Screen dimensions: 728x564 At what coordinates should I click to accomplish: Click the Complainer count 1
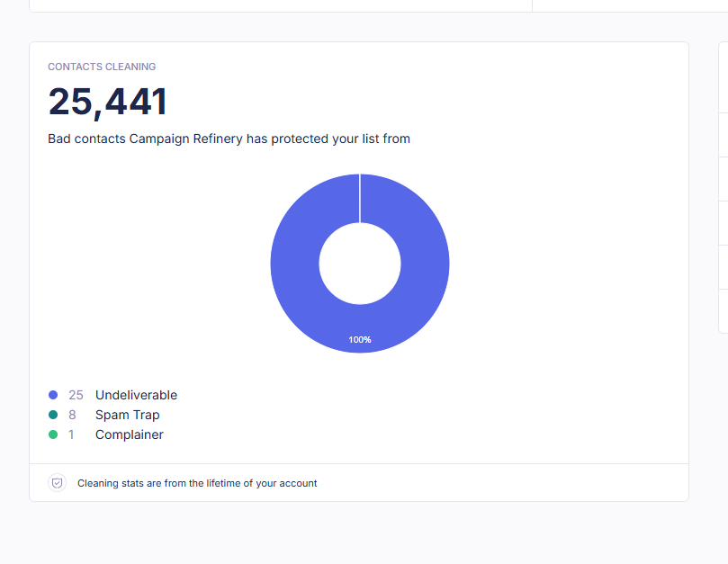click(71, 435)
